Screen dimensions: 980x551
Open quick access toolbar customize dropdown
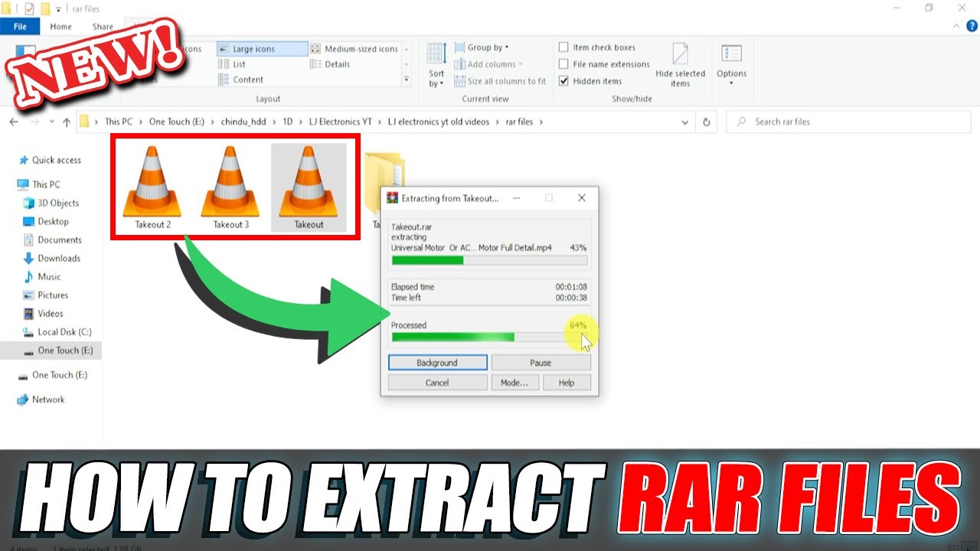tap(58, 8)
